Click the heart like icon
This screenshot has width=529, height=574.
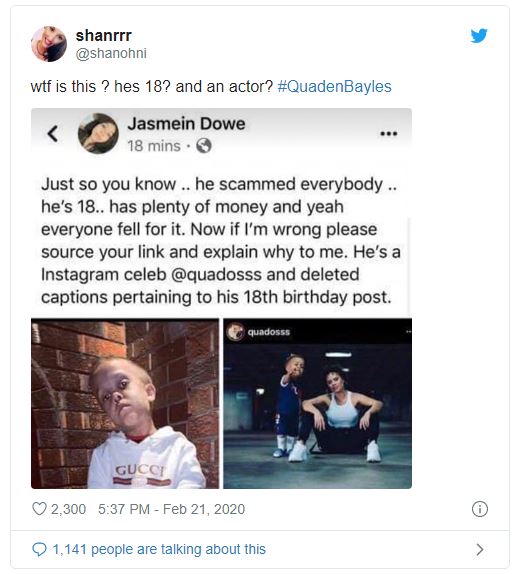pos(39,509)
